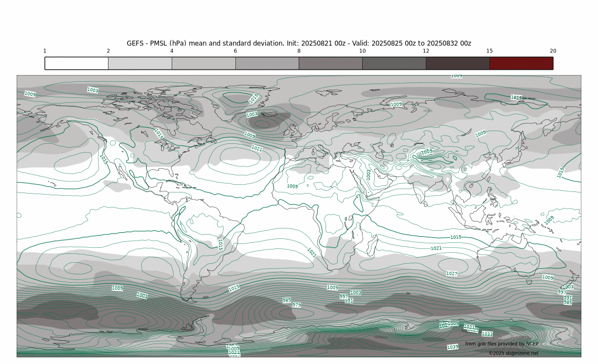Click the 979 contour label in Southern Ocean
Viewport: 598px width, 364px height.
click(x=297, y=305)
